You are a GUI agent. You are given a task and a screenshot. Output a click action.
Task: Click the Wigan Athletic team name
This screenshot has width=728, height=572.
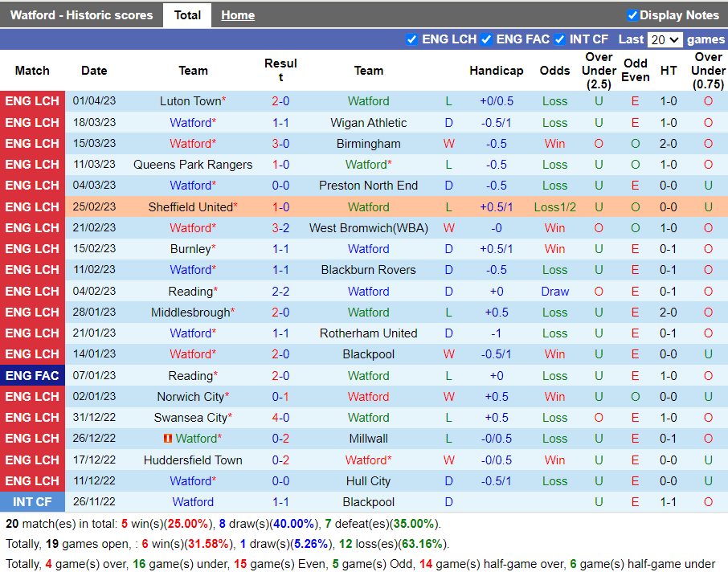368,123
